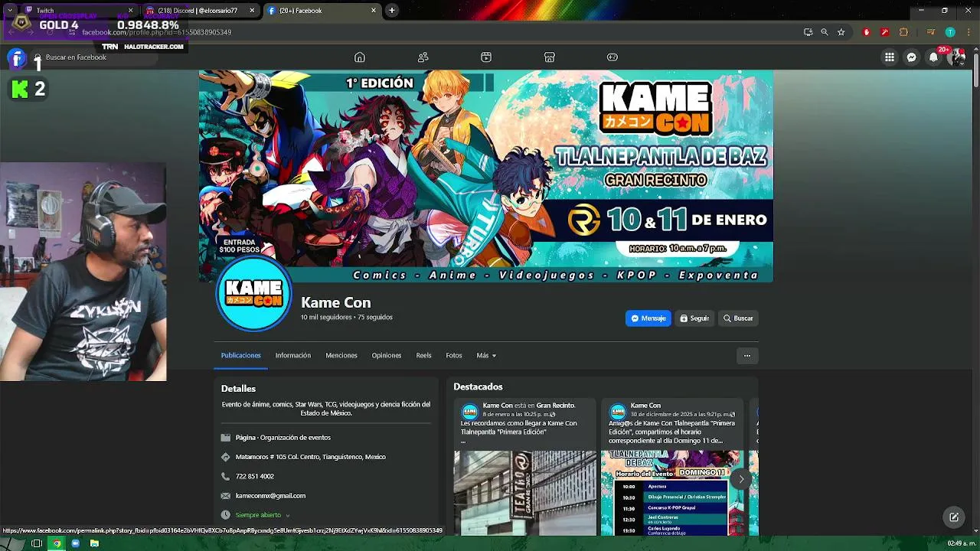
Task: Open browser zoom magnifier icon
Action: (825, 32)
